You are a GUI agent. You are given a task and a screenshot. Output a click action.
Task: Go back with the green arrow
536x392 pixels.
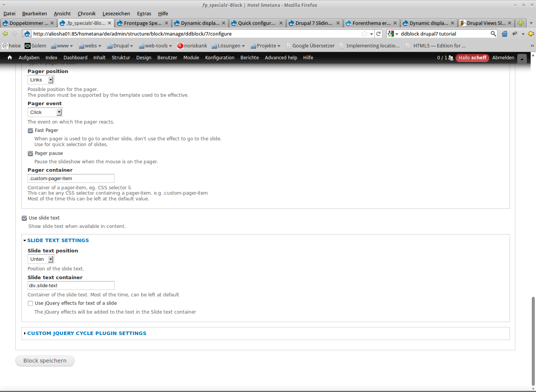click(5, 34)
